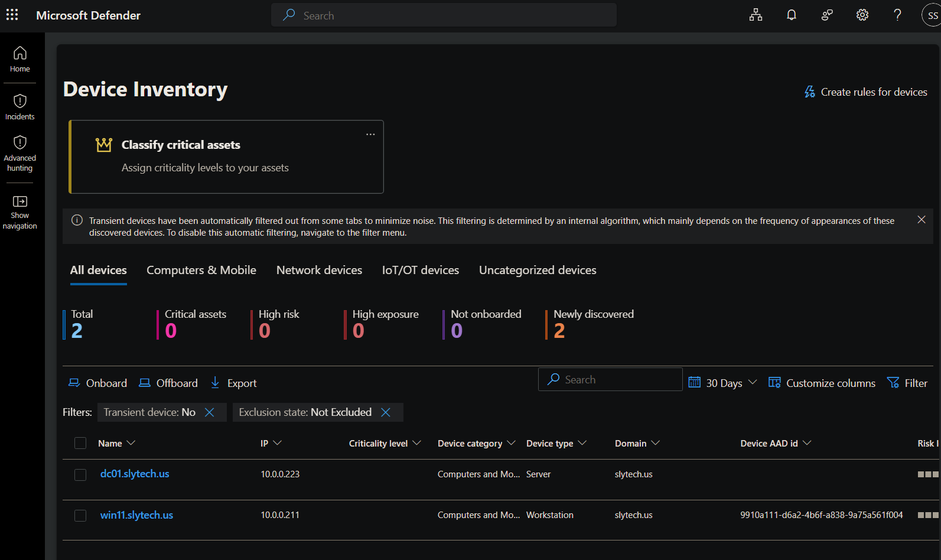941x560 pixels.
Task: Check the win11.slytech.us row checkbox
Action: pyautogui.click(x=80, y=516)
